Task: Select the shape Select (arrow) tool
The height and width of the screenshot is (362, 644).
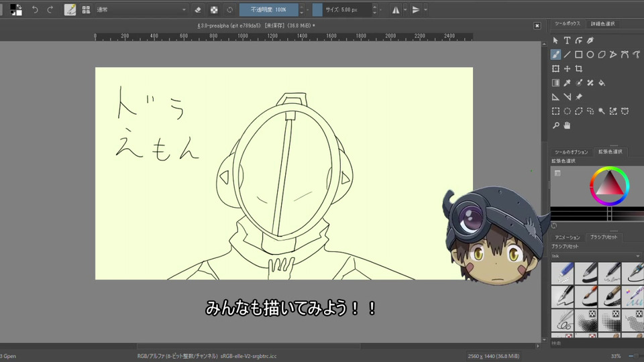Action: (x=555, y=40)
